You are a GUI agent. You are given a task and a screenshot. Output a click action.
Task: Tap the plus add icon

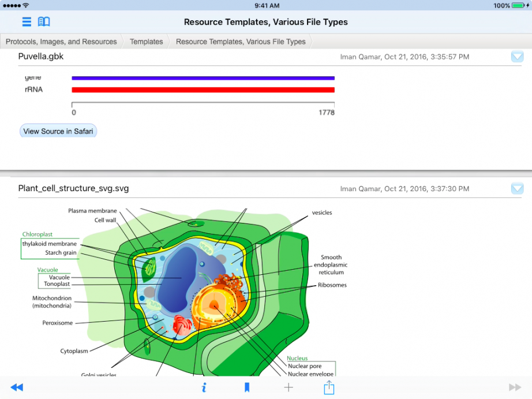(289, 387)
